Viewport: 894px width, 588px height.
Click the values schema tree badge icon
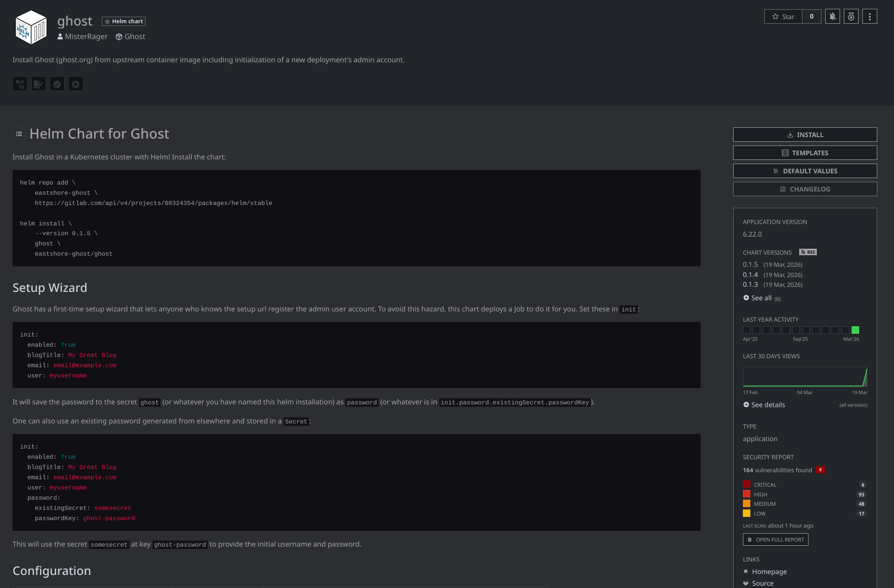click(x=20, y=84)
